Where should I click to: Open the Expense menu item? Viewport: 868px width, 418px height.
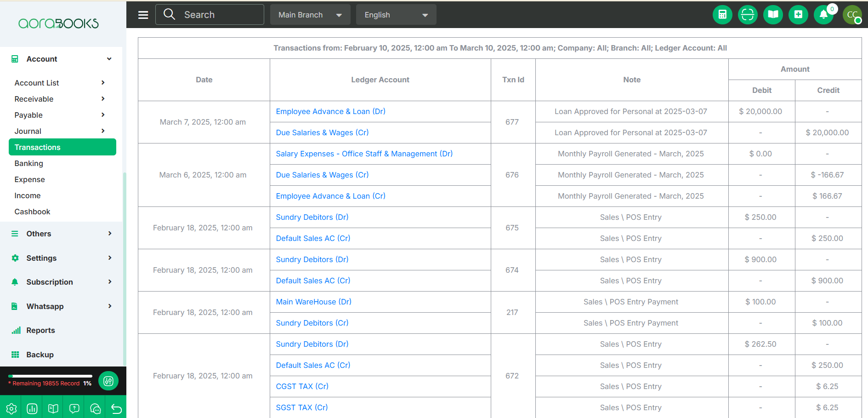29,179
